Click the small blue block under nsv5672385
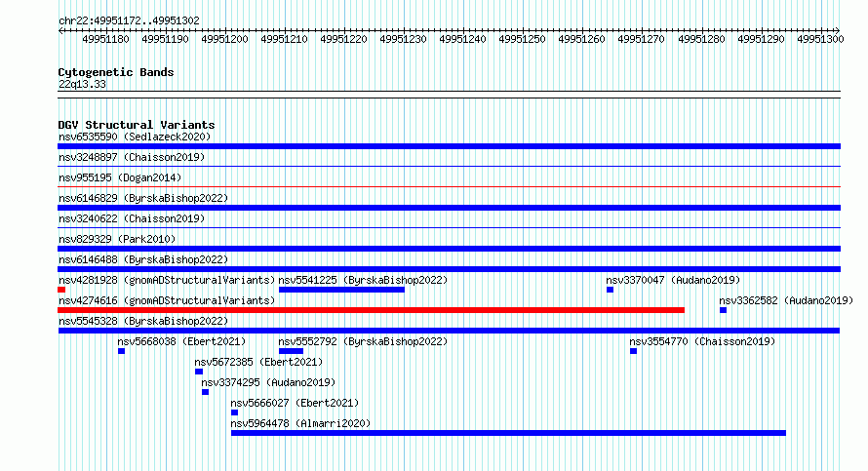Image resolution: width=868 pixels, height=471 pixels. [199, 372]
